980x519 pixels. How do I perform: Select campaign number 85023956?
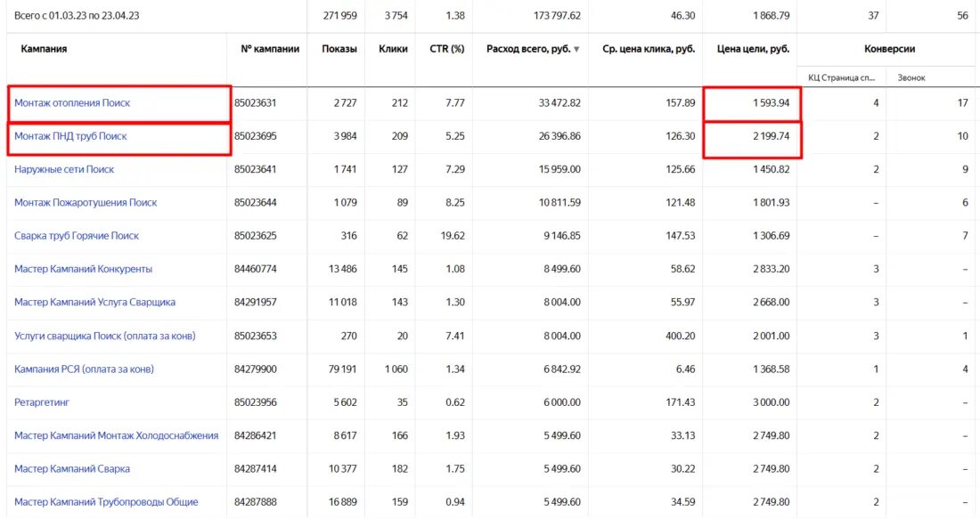pos(255,402)
